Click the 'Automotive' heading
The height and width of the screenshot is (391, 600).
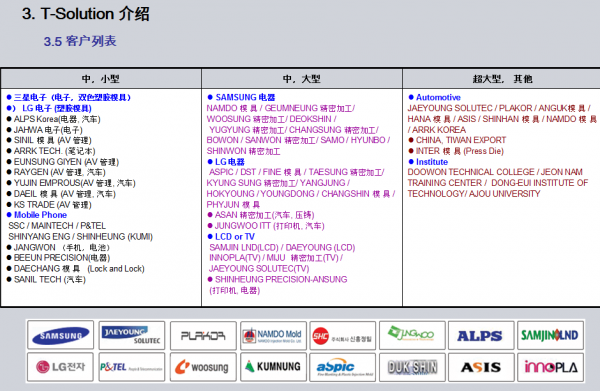434,97
